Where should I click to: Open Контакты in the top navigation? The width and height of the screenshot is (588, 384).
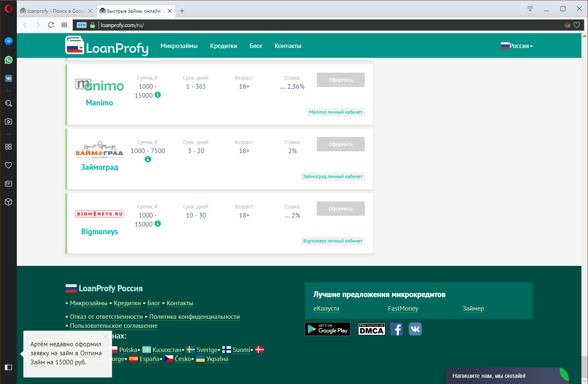point(288,46)
